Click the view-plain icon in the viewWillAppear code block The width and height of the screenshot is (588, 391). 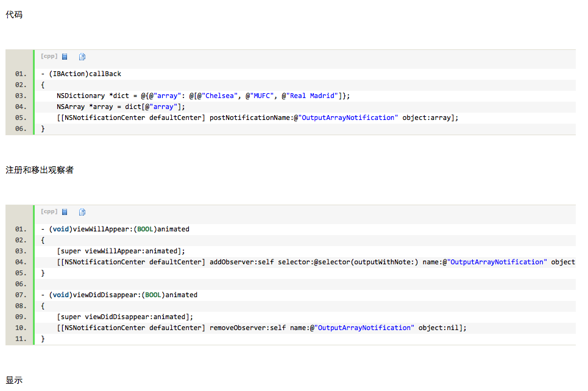pos(65,212)
